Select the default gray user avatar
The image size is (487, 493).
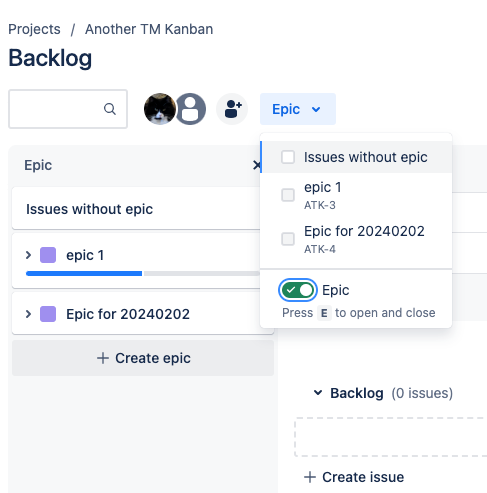(190, 109)
